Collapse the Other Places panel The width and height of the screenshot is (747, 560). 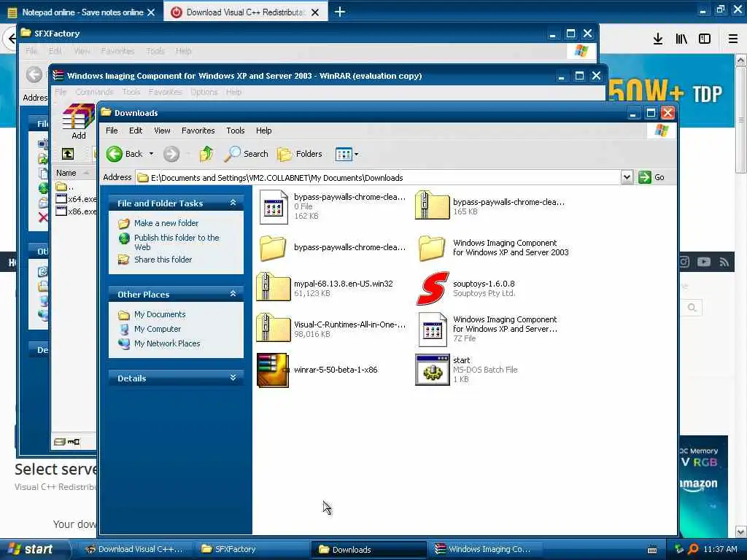point(233,293)
